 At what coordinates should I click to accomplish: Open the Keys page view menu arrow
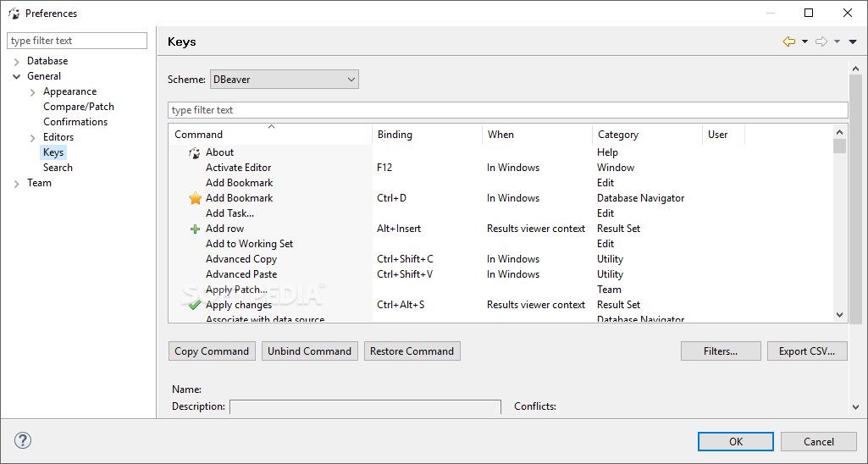[853, 41]
